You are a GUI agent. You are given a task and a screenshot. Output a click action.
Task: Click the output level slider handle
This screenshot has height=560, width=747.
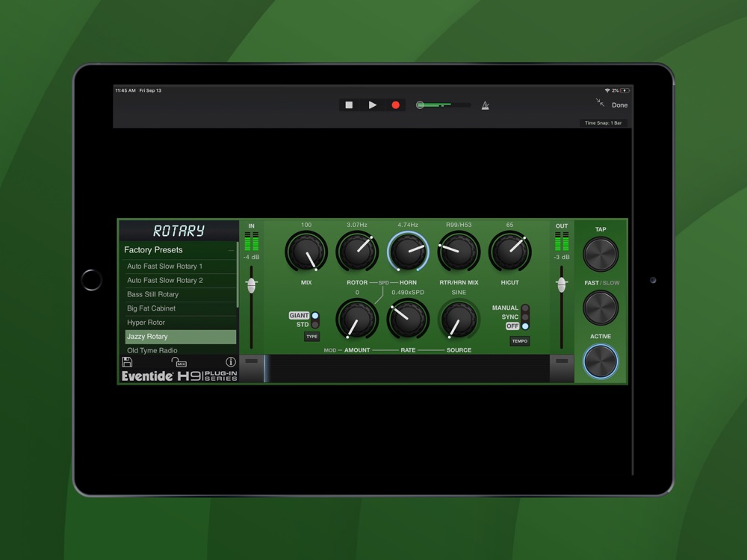coord(561,284)
